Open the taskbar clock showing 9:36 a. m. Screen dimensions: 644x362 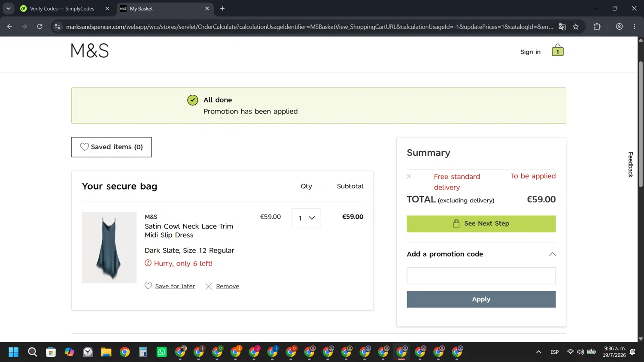[614, 352]
